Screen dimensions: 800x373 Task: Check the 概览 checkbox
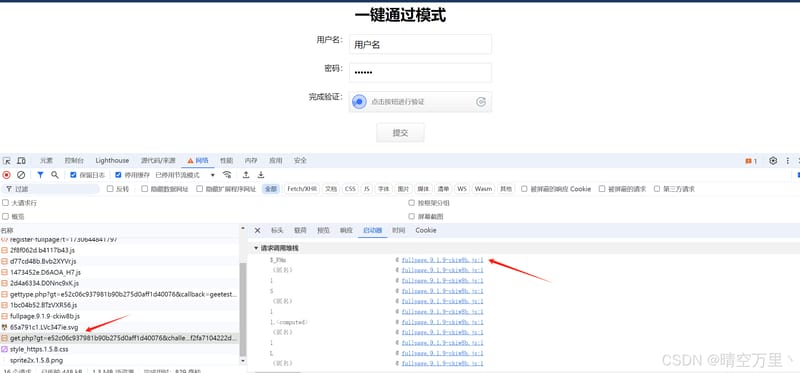[x=5, y=216]
